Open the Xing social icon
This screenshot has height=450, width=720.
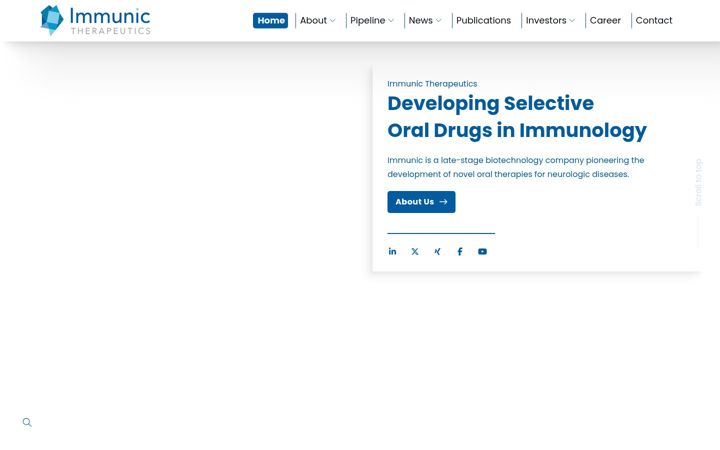437,251
